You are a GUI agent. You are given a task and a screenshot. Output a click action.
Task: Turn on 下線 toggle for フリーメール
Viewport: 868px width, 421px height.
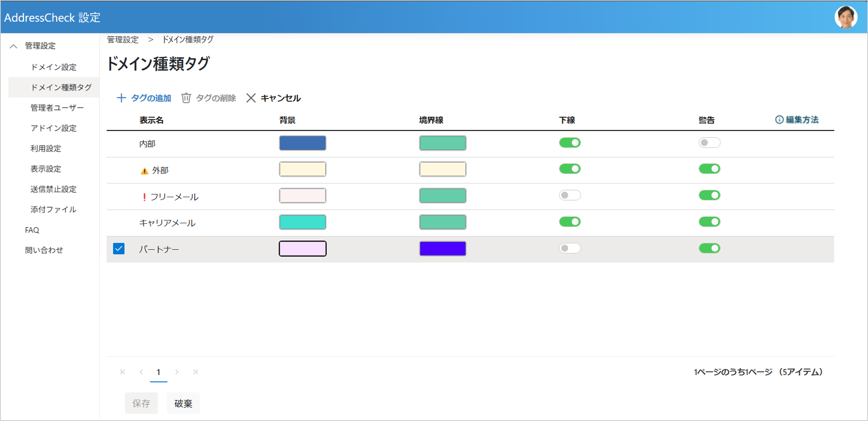click(x=569, y=195)
